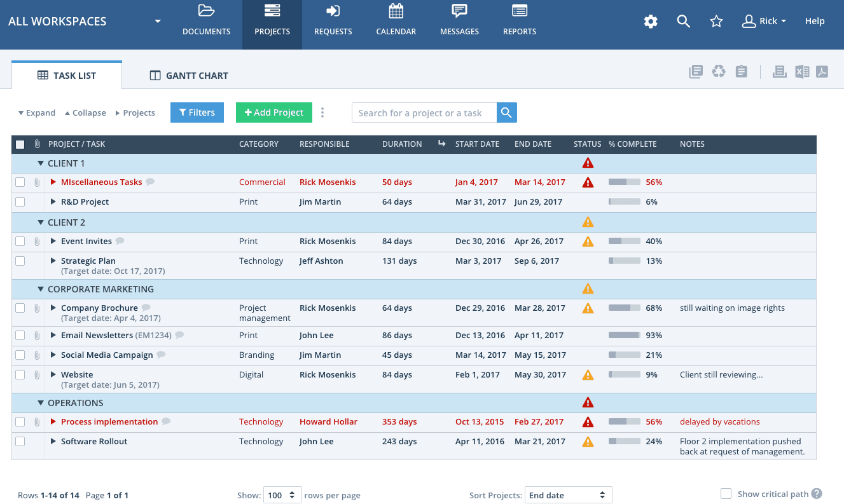Click the Add Project button

coord(274,112)
